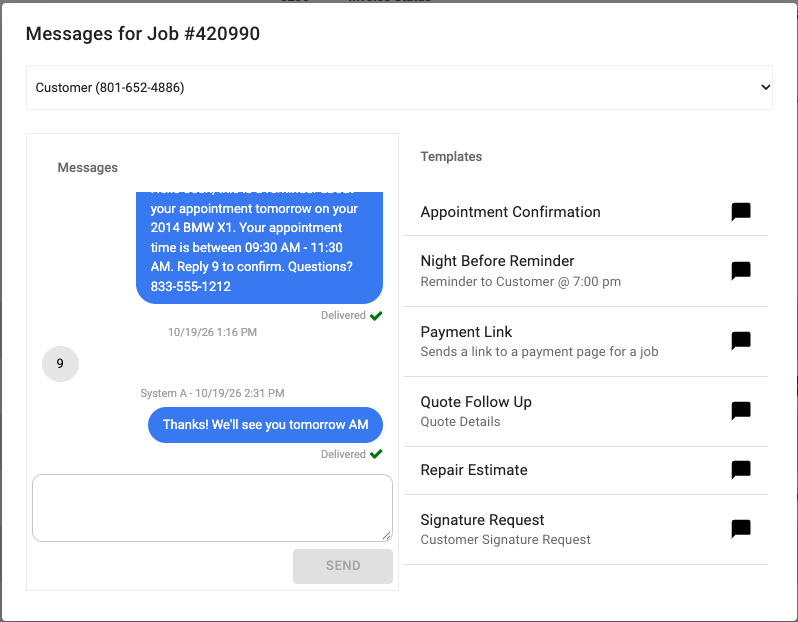Click 'Sends a link to a payment page' description
The height and width of the screenshot is (622, 798).
point(539,352)
